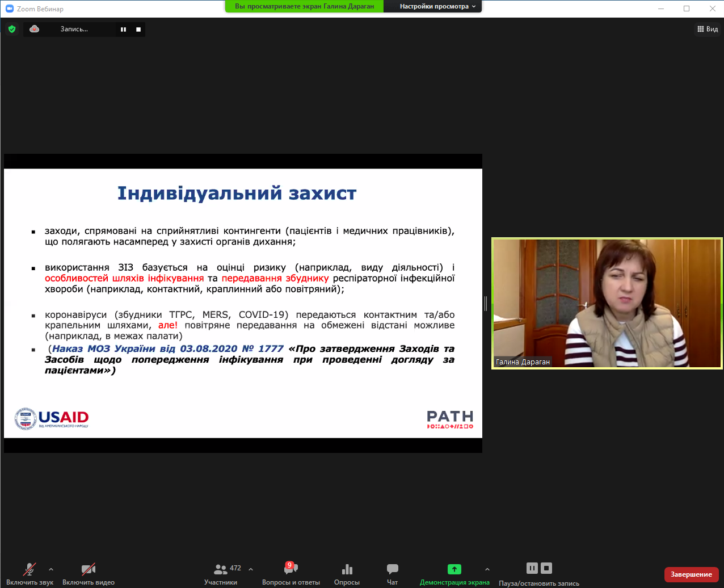Stop recording in the bottom toolbar
This screenshot has width=724, height=588.
546,568
